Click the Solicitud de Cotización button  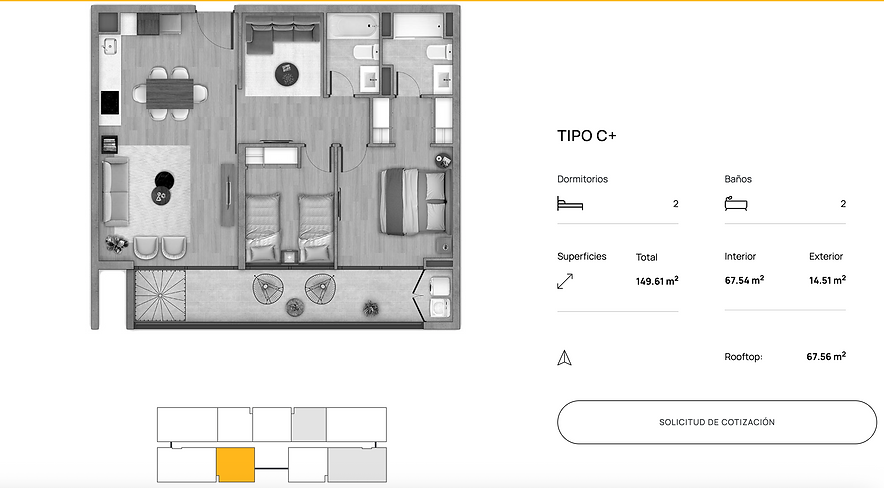[717, 422]
